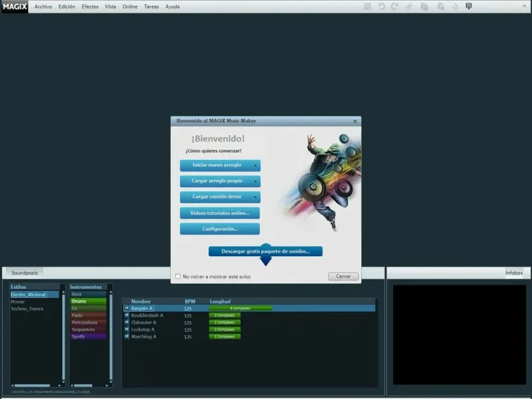Check No volver a mostrar este aviso
The height and width of the screenshot is (399, 532).
pyautogui.click(x=178, y=276)
